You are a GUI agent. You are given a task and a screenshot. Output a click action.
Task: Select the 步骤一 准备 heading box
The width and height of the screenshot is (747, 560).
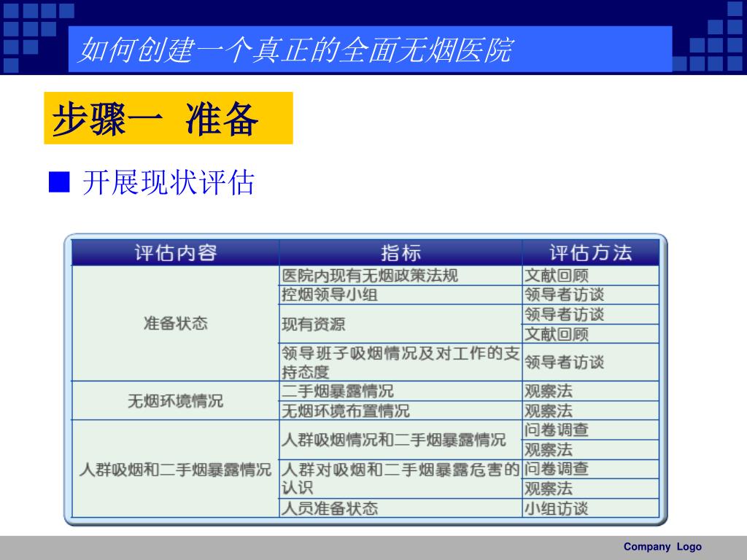click(x=169, y=118)
